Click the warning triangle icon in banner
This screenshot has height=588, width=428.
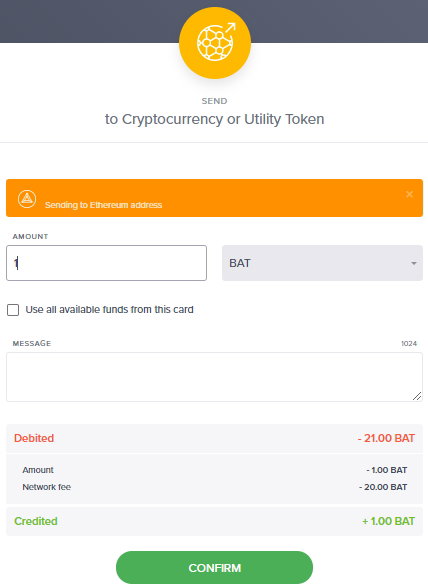pos(27,199)
